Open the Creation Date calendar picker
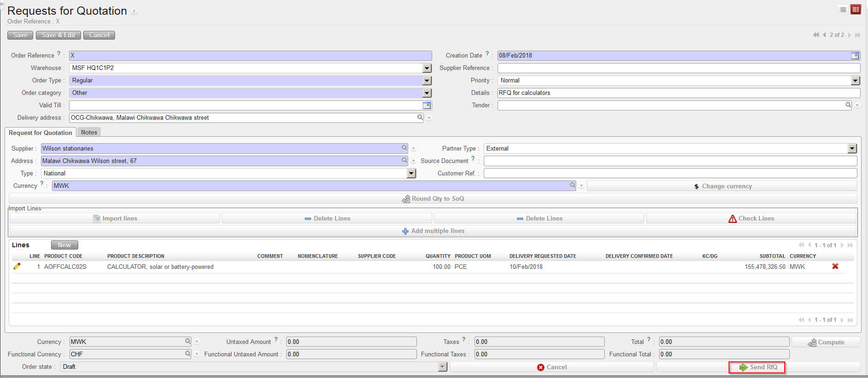The image size is (868, 378). (x=855, y=56)
